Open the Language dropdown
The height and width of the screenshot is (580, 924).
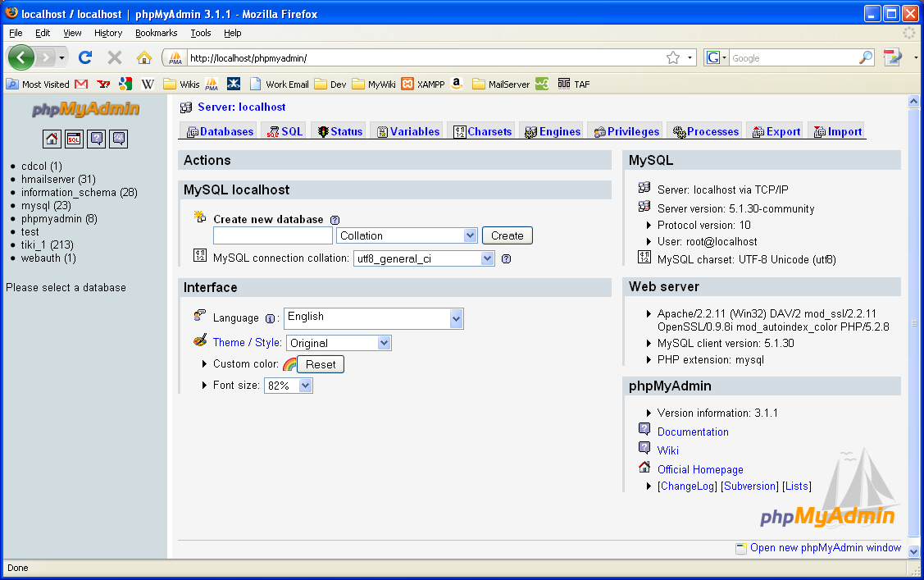(374, 318)
